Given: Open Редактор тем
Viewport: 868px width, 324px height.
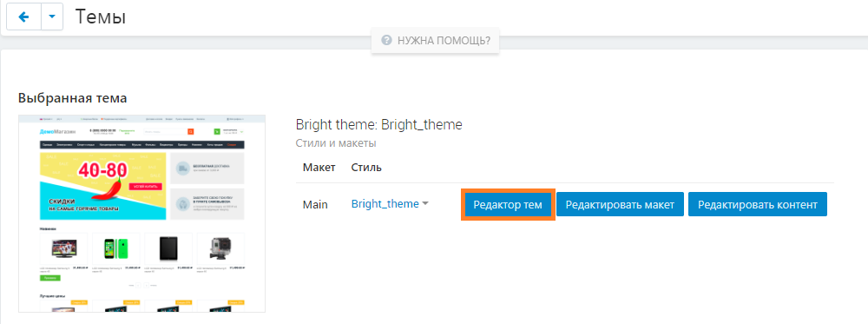Looking at the screenshot, I should 508,205.
